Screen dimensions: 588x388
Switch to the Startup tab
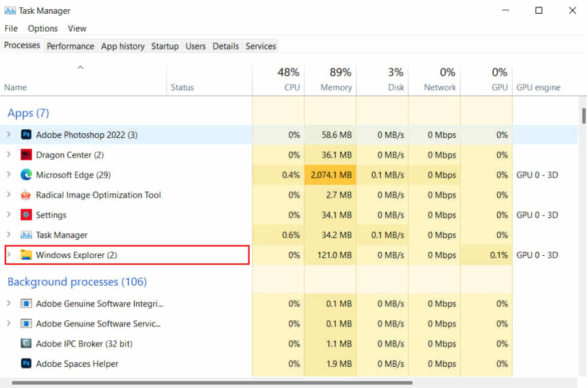coord(165,46)
